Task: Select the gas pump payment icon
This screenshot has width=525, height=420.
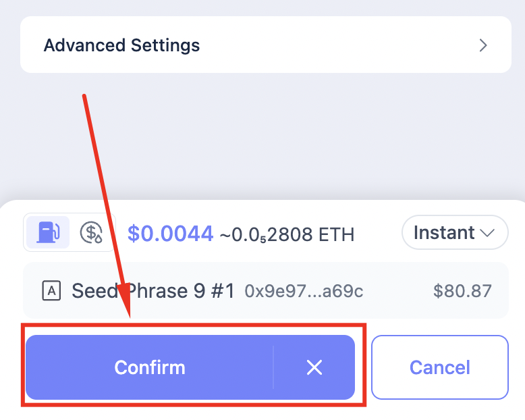Action: pyautogui.click(x=47, y=233)
